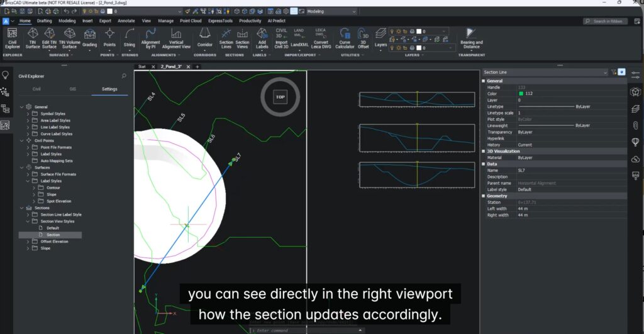Screen dimensions: 644x334
Task: Launch the Corridor tool
Action: pos(205,38)
